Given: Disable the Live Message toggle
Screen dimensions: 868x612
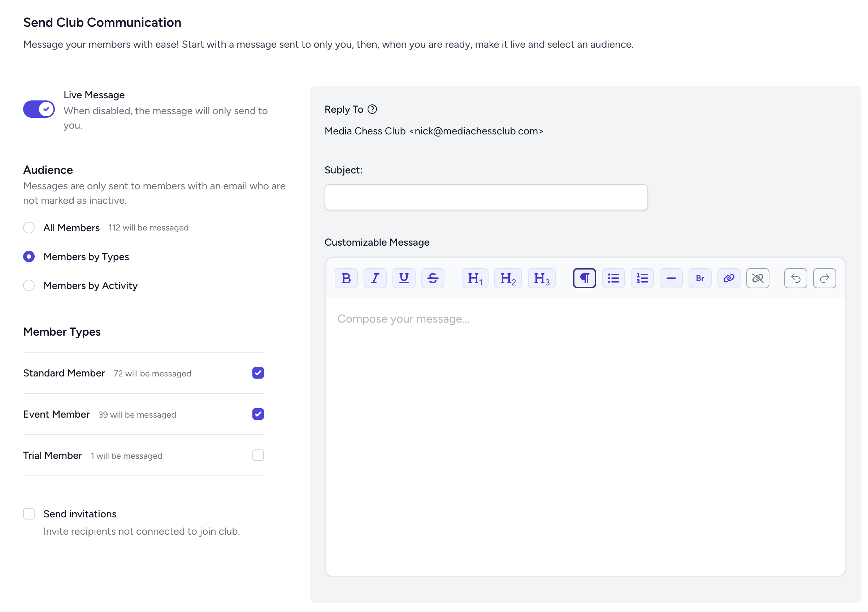Looking at the screenshot, I should (x=39, y=109).
